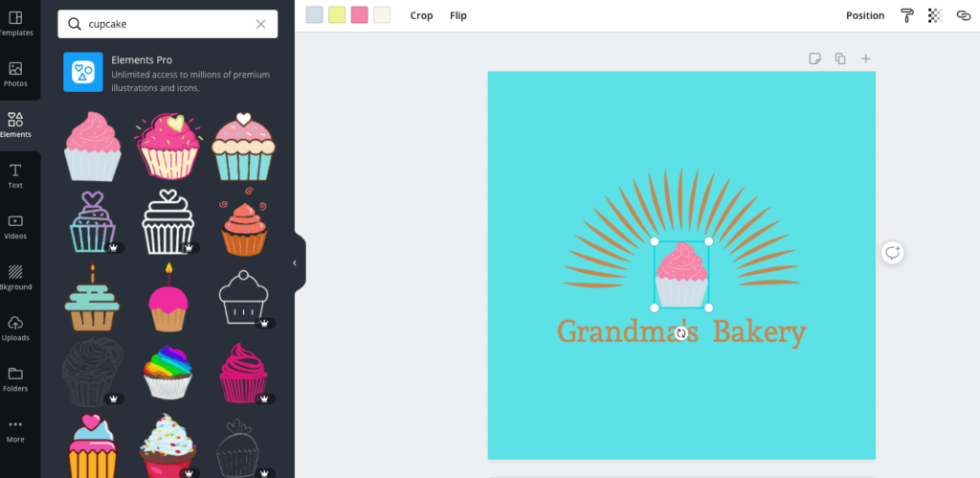Add the purple outline cupcake with heart
This screenshot has width=980, height=478.
pyautogui.click(x=93, y=222)
